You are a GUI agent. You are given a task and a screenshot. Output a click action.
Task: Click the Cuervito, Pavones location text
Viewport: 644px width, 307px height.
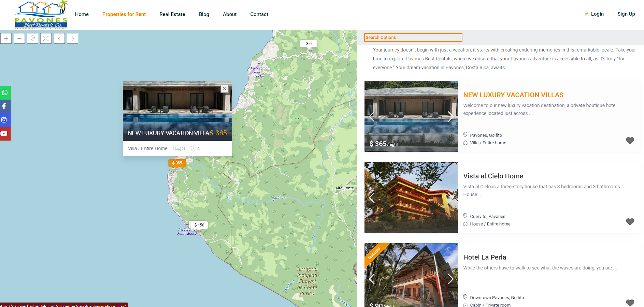click(x=487, y=217)
